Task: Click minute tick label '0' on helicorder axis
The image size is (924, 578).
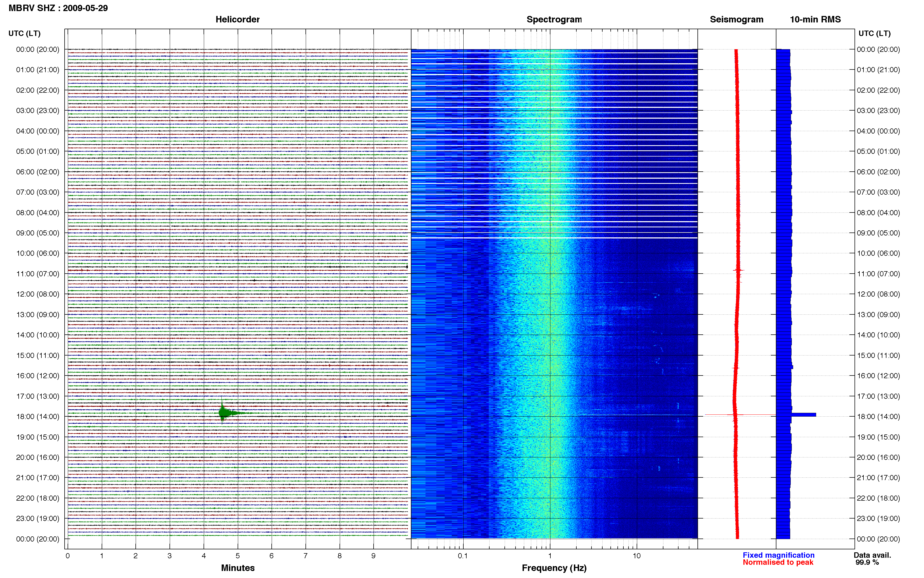Action: (x=68, y=556)
